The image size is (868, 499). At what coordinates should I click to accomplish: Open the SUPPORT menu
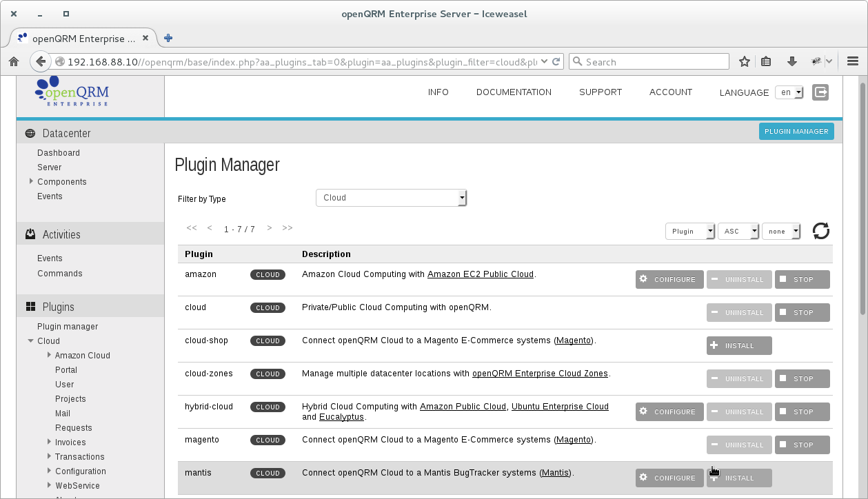[x=600, y=92]
